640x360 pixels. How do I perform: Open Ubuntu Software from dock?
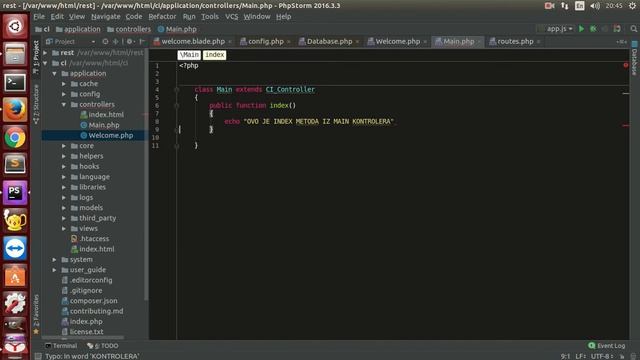(x=15, y=276)
